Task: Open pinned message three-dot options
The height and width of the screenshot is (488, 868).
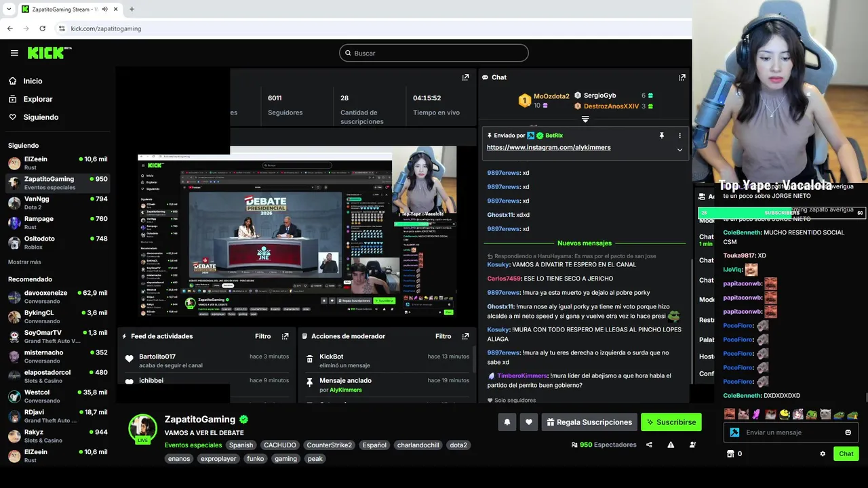Action: [x=679, y=136]
